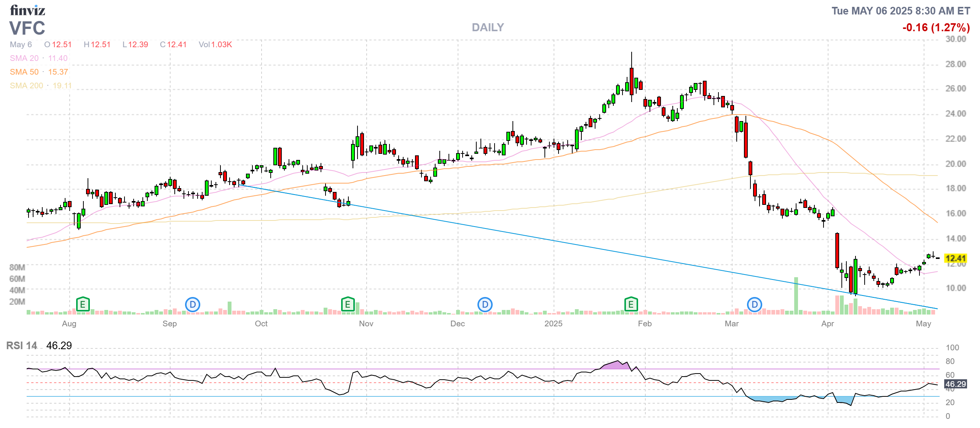980x428 pixels.
Task: Click the -0.16 (1.27%) price change text
Action: coord(936,27)
